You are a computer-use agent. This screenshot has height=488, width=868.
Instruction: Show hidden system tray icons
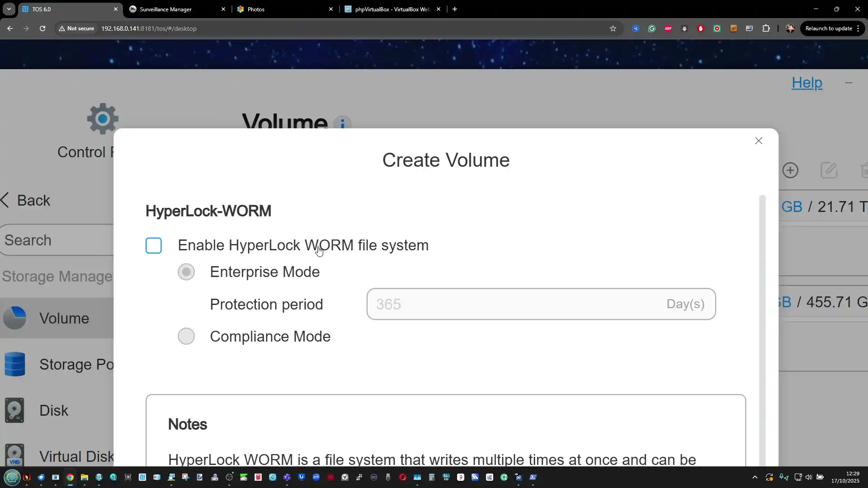755,477
